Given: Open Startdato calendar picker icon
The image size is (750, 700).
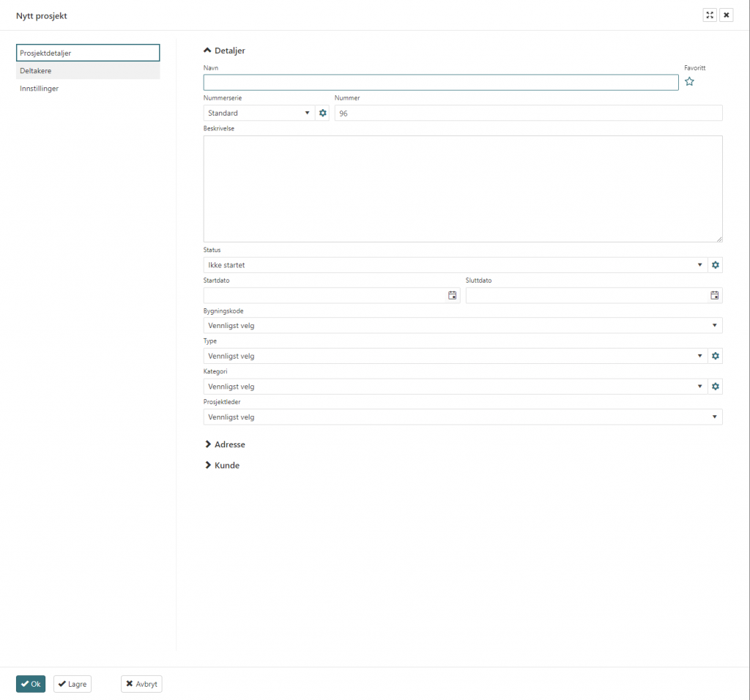Looking at the screenshot, I should pyautogui.click(x=452, y=295).
